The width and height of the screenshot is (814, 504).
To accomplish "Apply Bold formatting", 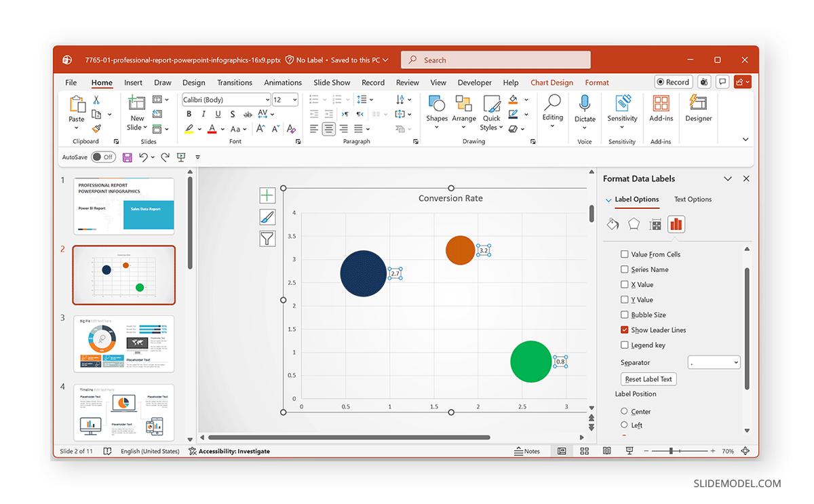I will point(189,114).
